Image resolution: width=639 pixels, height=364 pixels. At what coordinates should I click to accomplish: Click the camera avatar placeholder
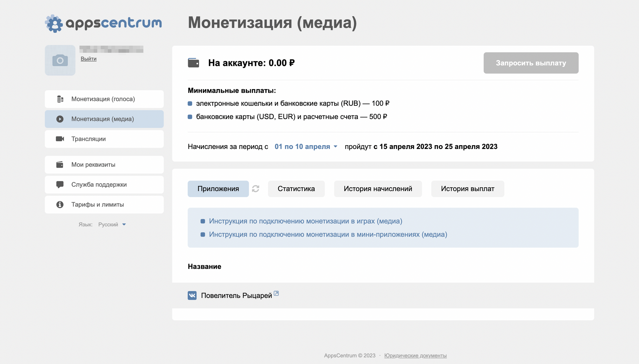(x=60, y=60)
